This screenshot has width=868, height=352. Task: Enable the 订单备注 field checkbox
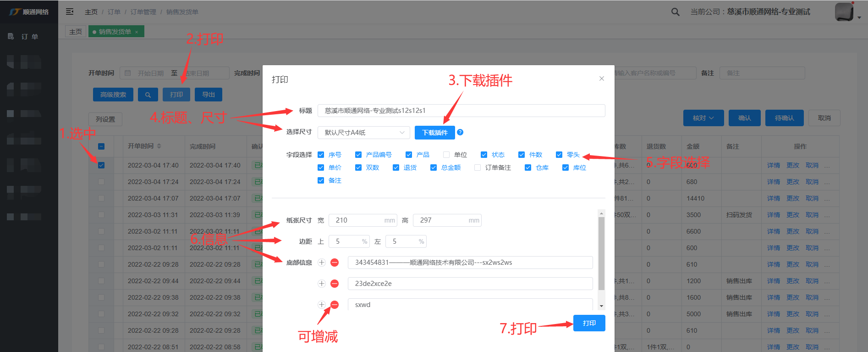(478, 168)
